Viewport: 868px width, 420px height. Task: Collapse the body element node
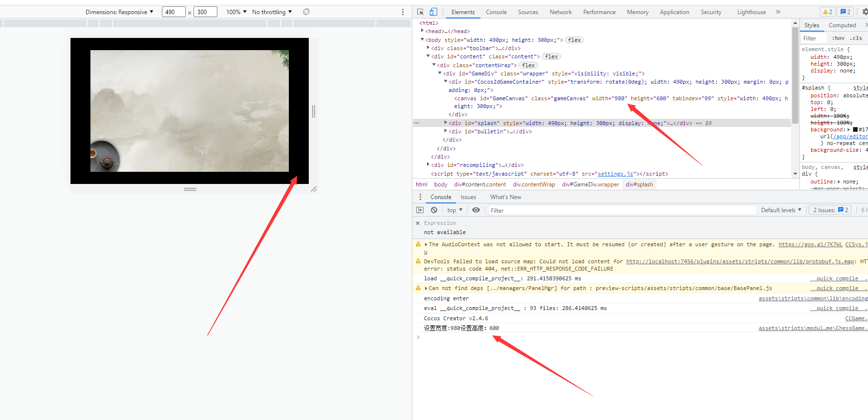point(422,39)
